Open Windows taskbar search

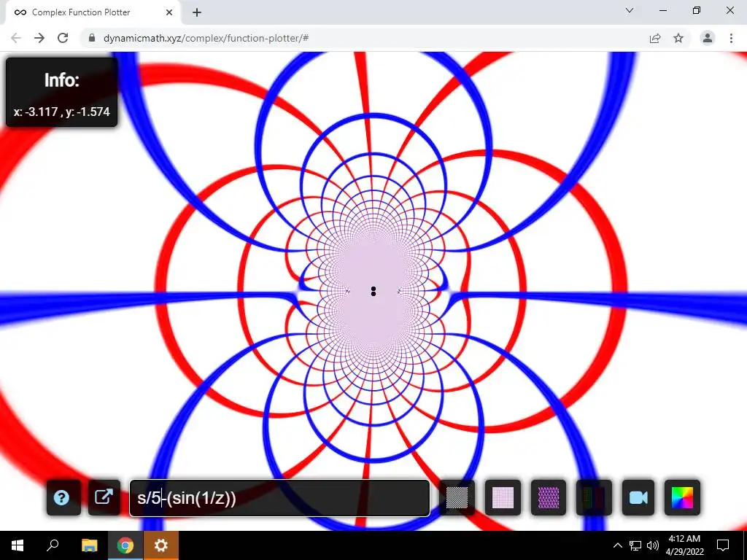point(53,545)
